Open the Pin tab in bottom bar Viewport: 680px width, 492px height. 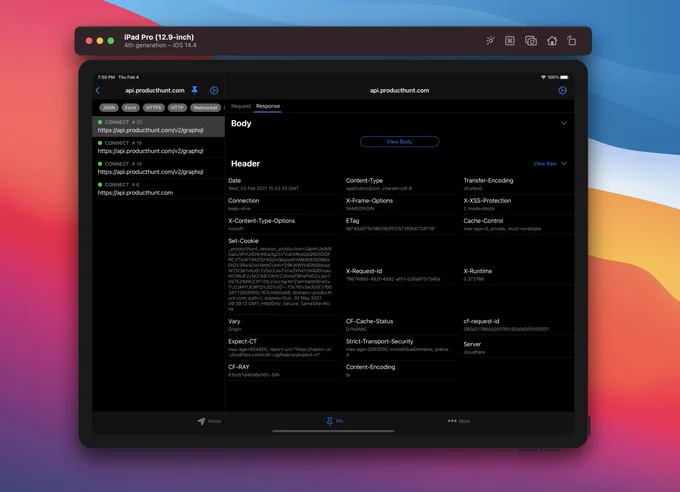click(x=334, y=421)
